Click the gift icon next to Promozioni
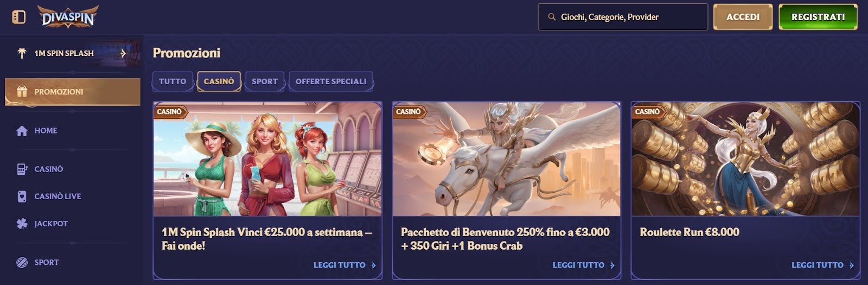Image resolution: width=868 pixels, height=285 pixels. (x=22, y=92)
